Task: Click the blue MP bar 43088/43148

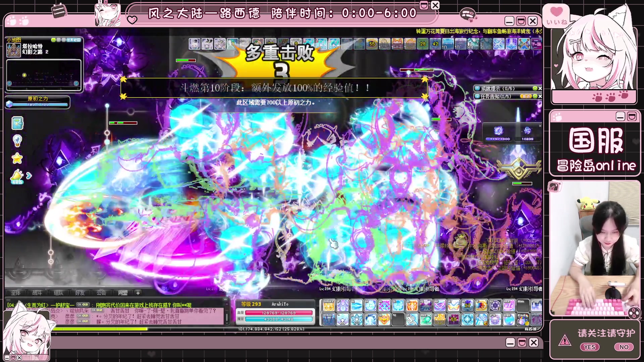Action: [x=279, y=319]
